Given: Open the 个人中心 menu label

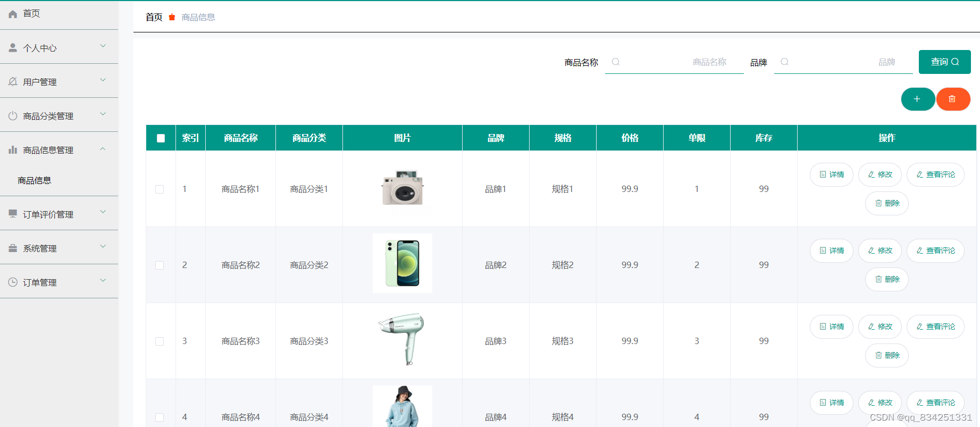Looking at the screenshot, I should tap(40, 48).
